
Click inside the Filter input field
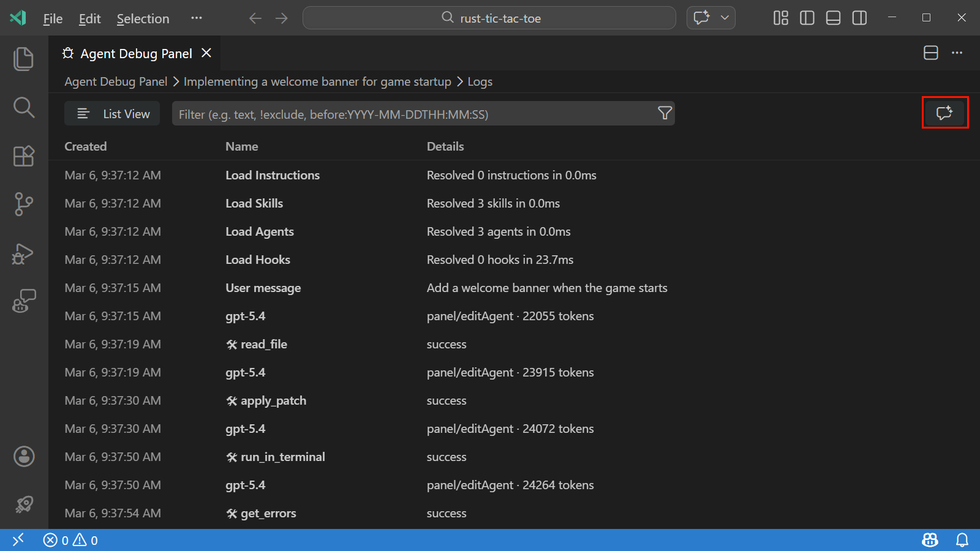tap(367, 114)
